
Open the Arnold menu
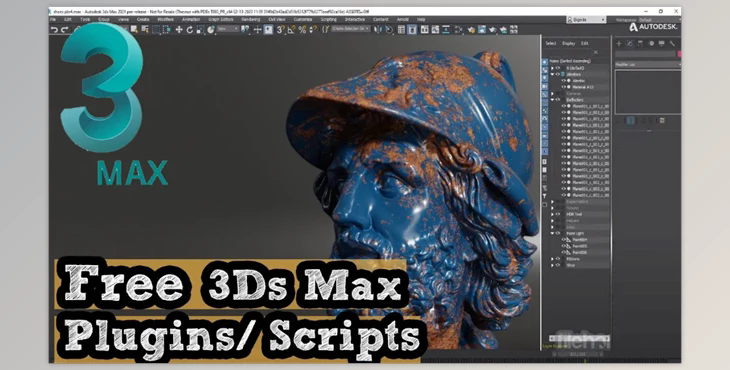403,19
